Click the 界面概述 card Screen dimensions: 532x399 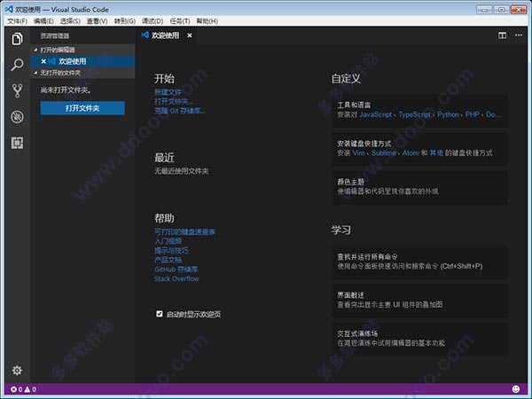coord(419,301)
